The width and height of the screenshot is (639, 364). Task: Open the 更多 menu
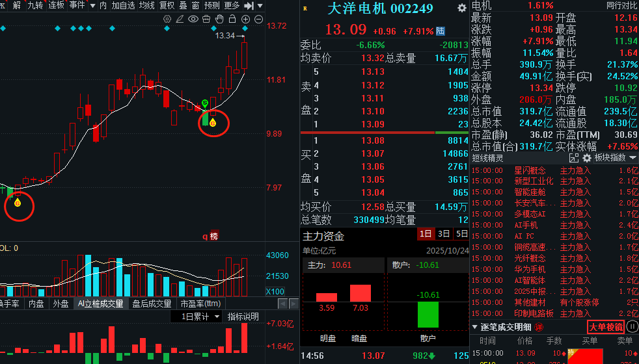232,5
